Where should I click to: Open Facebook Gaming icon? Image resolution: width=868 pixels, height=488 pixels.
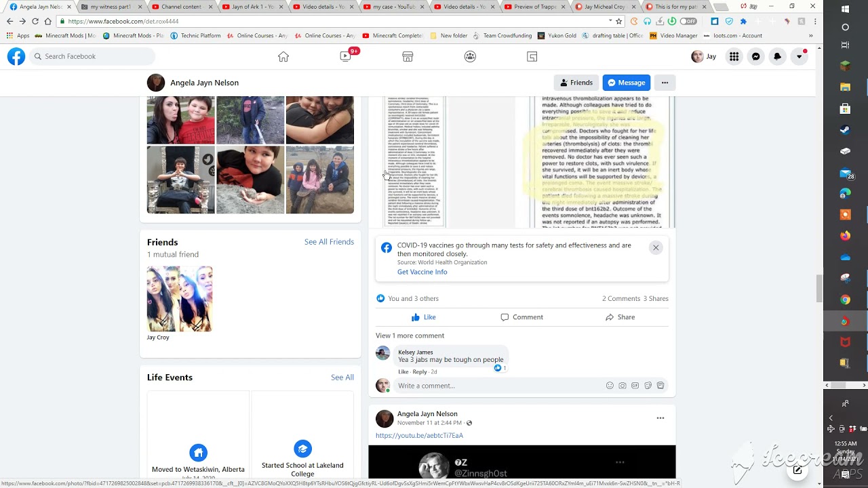pos(532,56)
